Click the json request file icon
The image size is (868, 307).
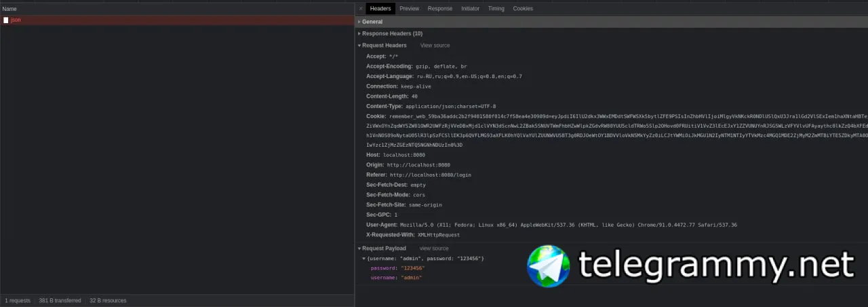(6, 20)
